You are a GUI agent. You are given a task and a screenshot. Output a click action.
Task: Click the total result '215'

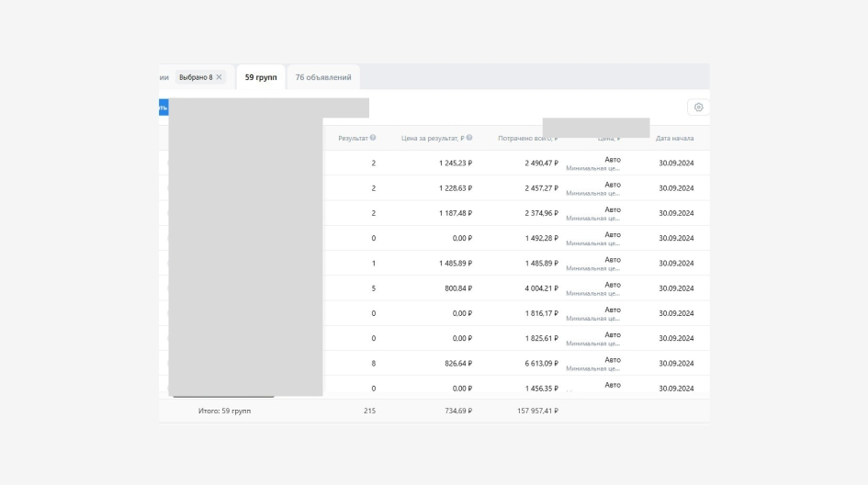coord(369,411)
